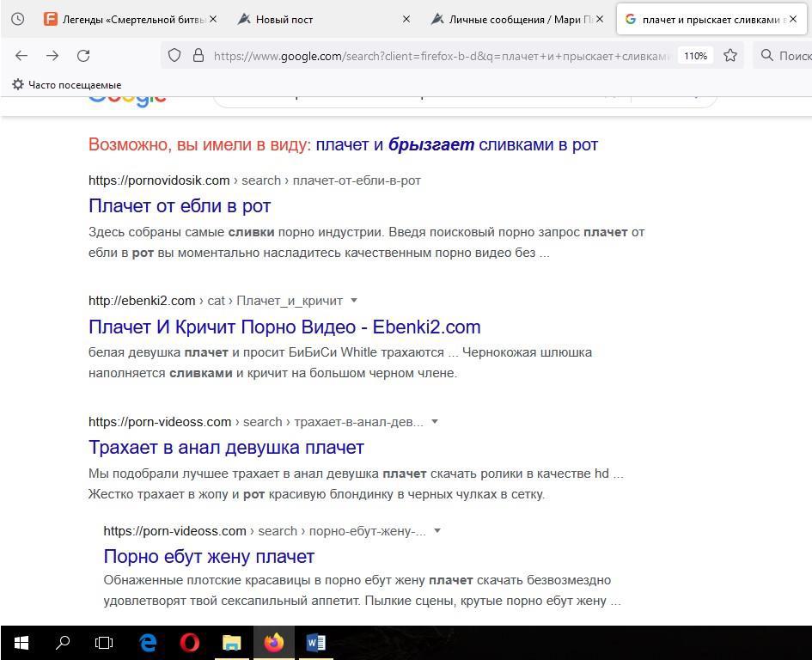Image resolution: width=812 pixels, height=660 pixels.
Task: Launch Microsoft Edge from the taskbar
Action: [149, 643]
